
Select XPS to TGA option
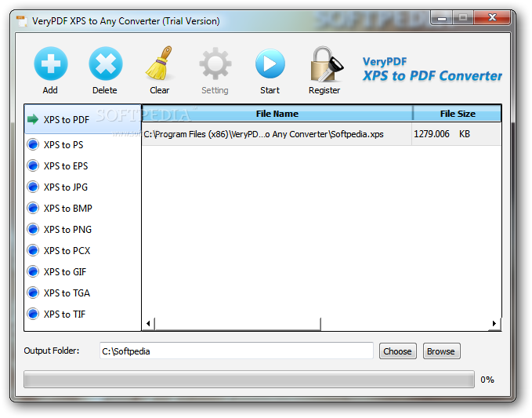click(82, 293)
